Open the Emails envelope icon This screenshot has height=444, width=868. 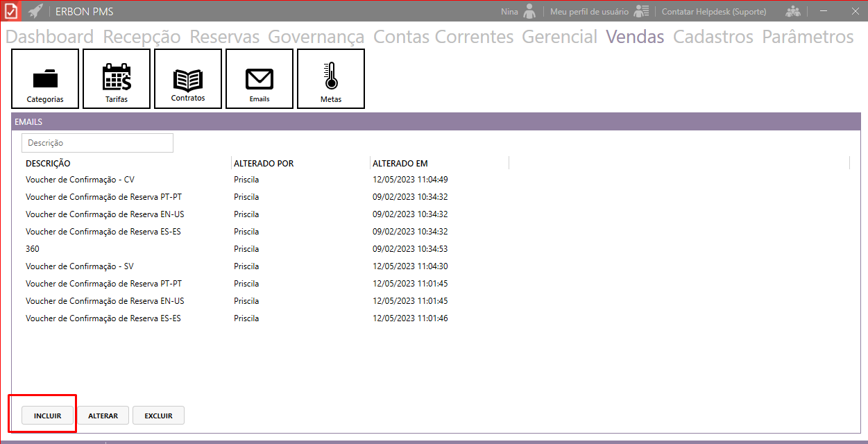(259, 79)
